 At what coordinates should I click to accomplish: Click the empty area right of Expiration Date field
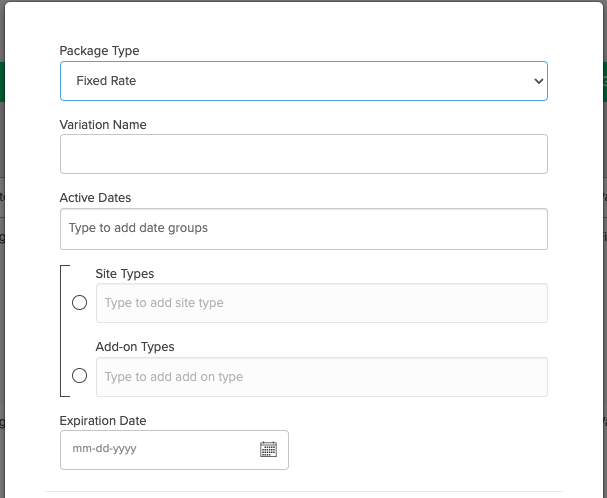pos(420,449)
